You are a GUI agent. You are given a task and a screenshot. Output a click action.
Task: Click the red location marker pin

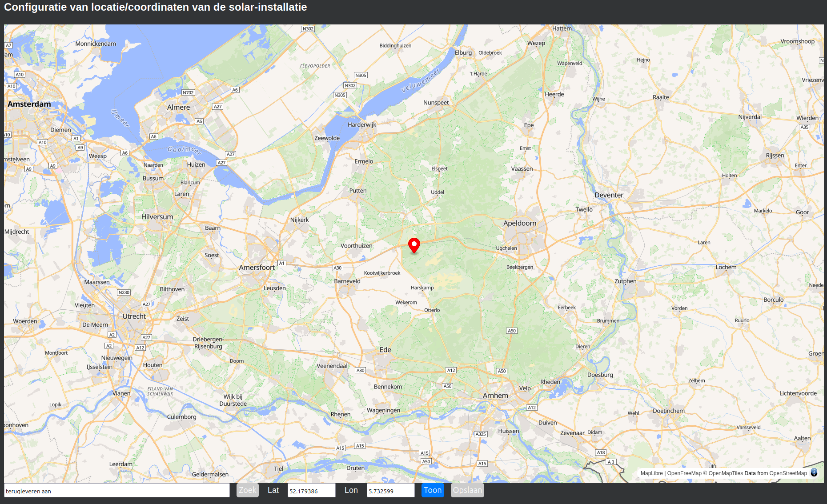(414, 245)
